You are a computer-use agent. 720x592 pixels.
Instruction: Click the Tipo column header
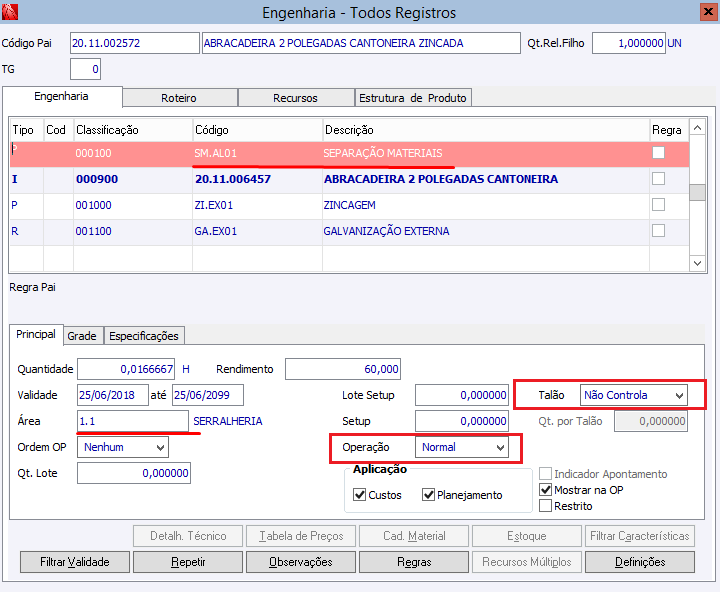27,130
